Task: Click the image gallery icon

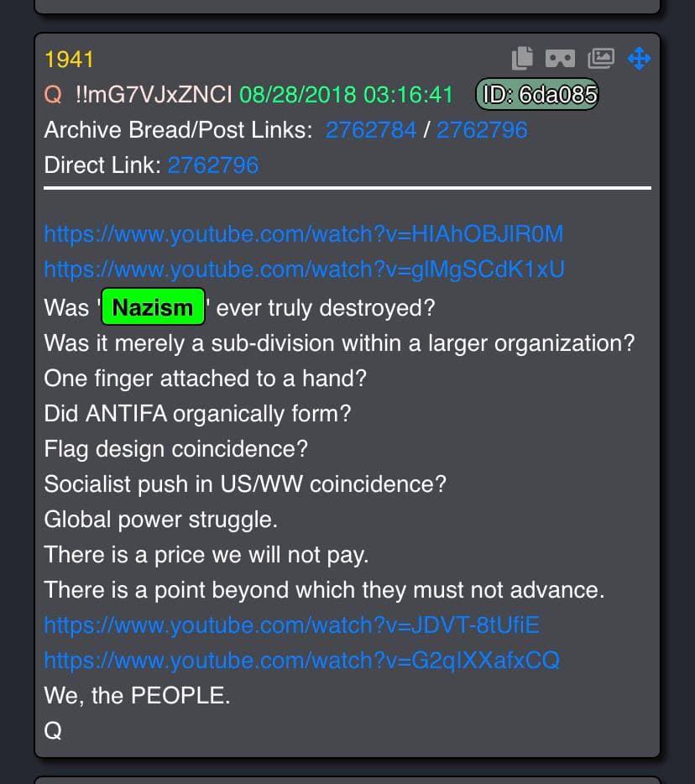Action: (601, 59)
